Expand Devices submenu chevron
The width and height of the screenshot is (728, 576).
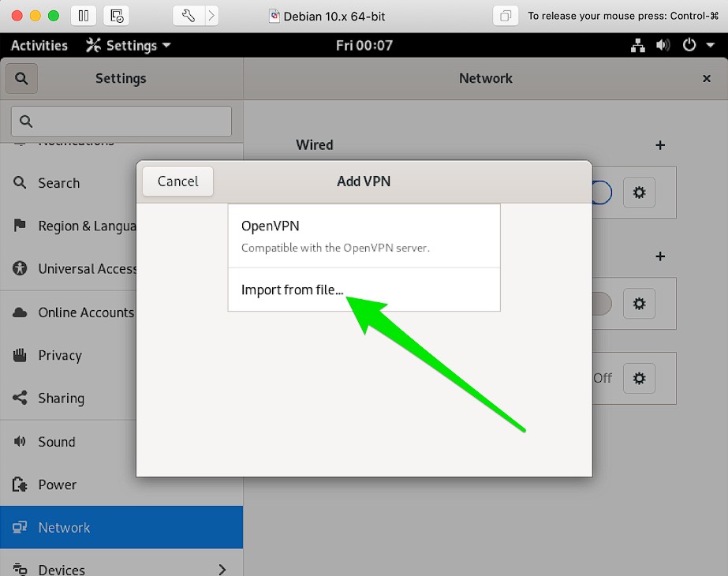point(222,570)
